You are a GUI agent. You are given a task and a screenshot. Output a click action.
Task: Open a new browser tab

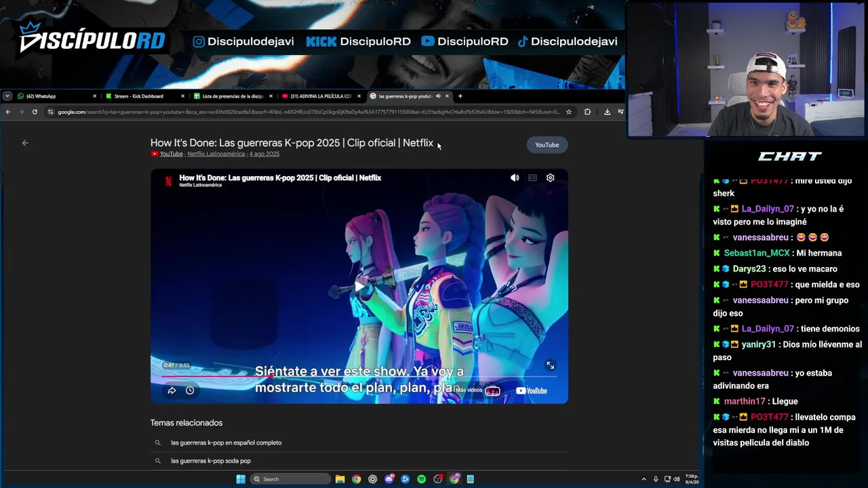(460, 96)
